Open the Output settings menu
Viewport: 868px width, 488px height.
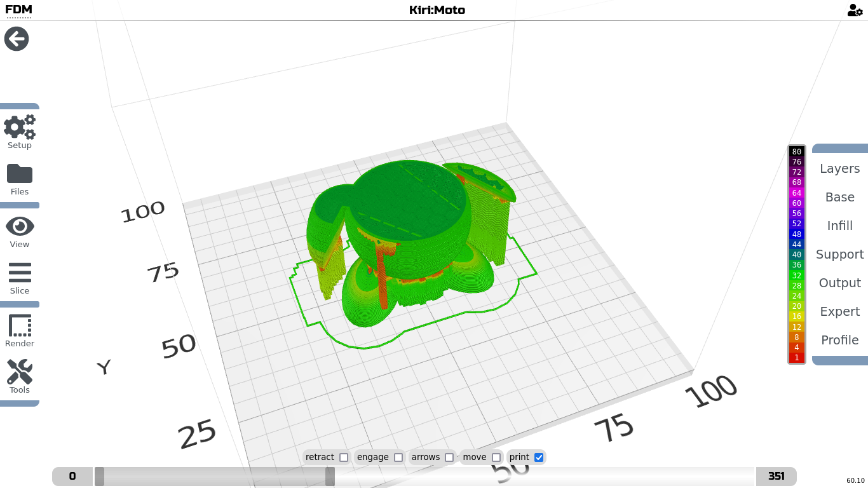[839, 283]
